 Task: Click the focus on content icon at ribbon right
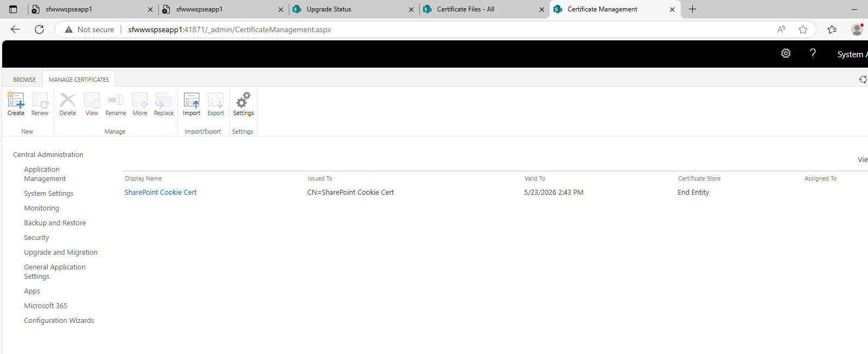(863, 80)
